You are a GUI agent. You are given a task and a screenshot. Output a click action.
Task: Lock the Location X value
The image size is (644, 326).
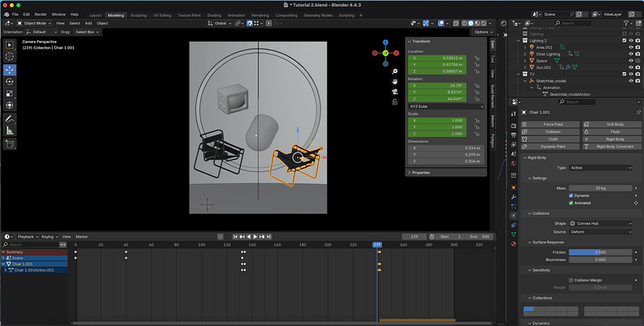coord(477,58)
